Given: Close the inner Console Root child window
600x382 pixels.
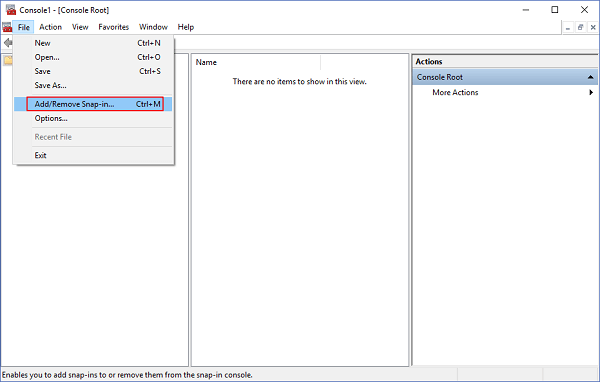Looking at the screenshot, I should click(593, 28).
